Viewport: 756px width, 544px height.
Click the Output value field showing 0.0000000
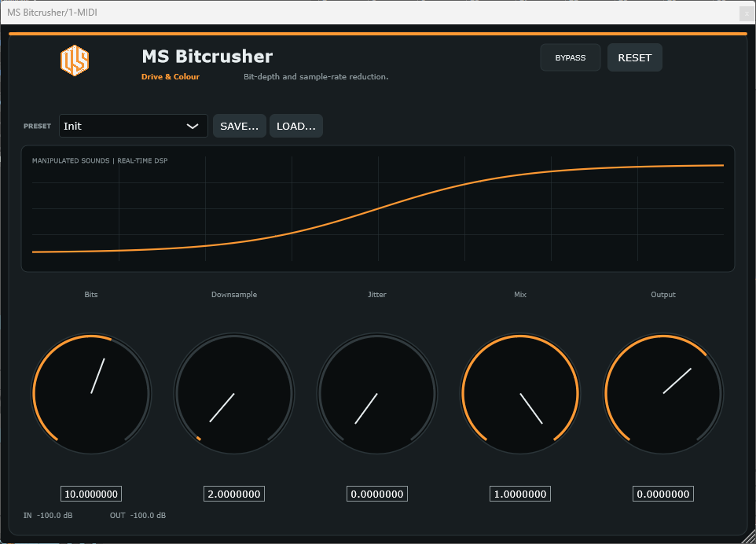pos(663,494)
